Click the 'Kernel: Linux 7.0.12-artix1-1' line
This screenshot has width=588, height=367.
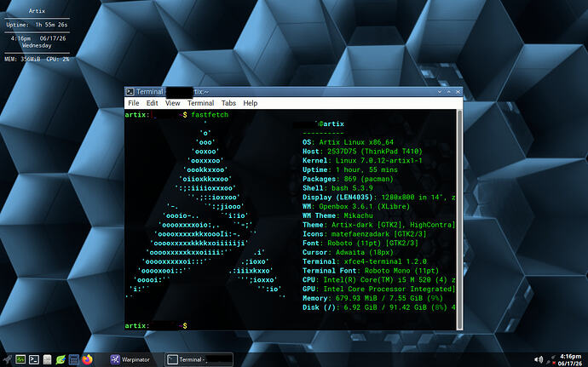tap(362, 160)
